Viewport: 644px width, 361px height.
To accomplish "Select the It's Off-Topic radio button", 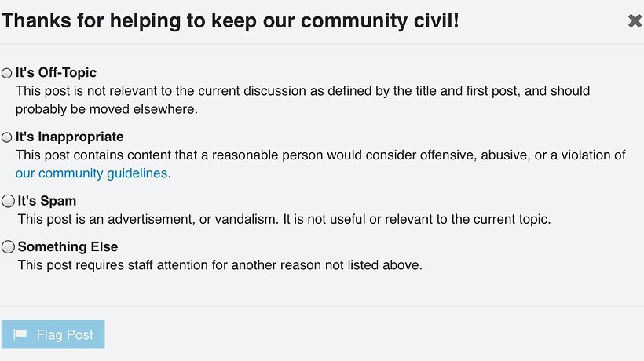I will pyautogui.click(x=7, y=73).
